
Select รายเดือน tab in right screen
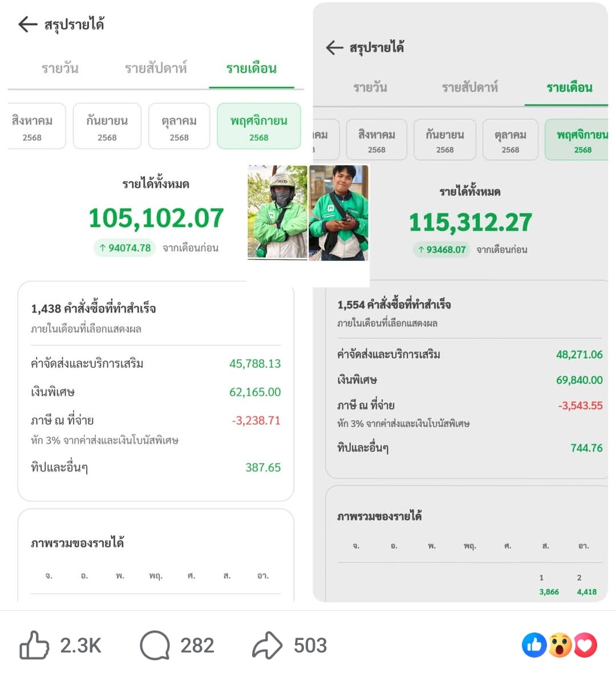(569, 88)
